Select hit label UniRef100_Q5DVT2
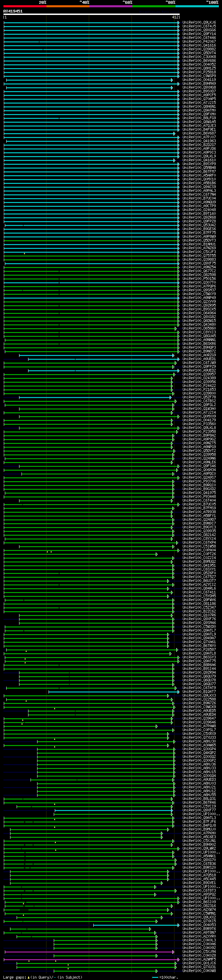222x980 pixels. tap(199, 451)
